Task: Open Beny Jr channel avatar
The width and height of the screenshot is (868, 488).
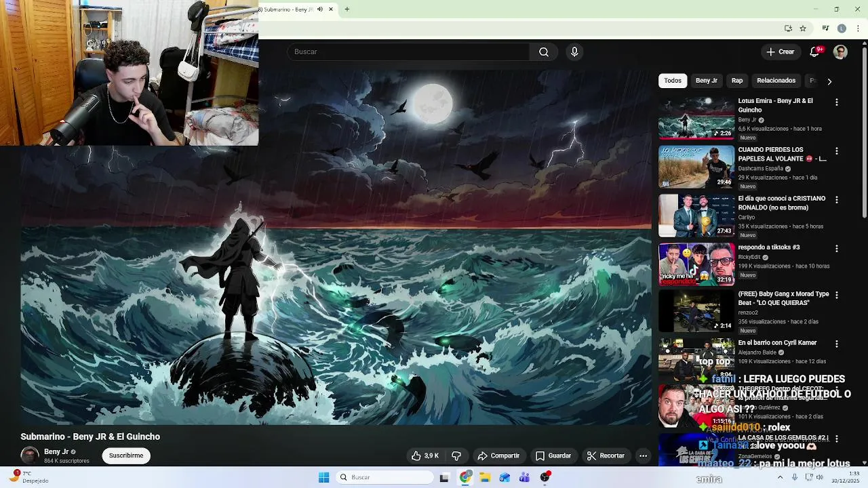Action: point(30,455)
